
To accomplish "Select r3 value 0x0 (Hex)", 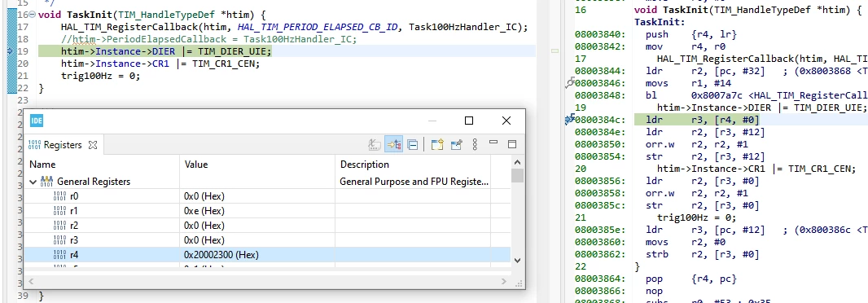I will (204, 240).
